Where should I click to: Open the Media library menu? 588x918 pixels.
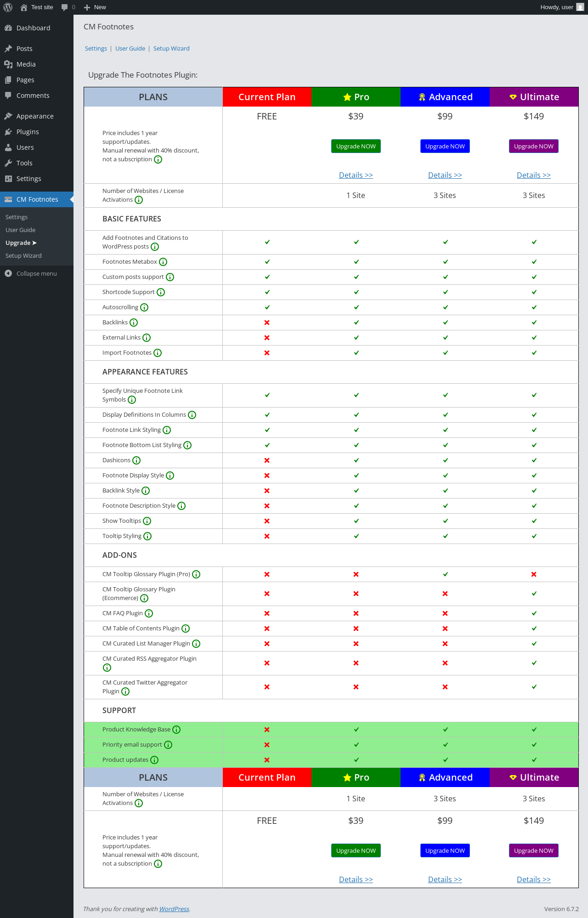[x=37, y=64]
